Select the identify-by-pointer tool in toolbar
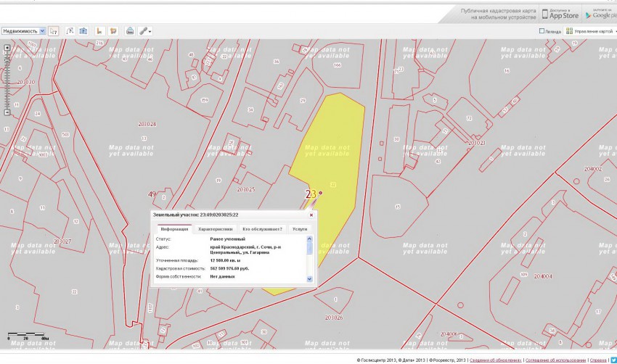Screen dimensions: 617x364 click(54, 31)
